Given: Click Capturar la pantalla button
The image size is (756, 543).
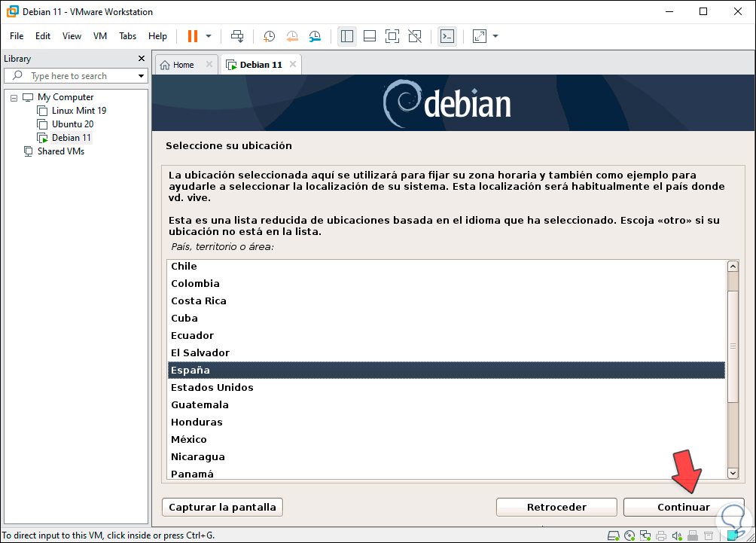Looking at the screenshot, I should click(x=222, y=508).
